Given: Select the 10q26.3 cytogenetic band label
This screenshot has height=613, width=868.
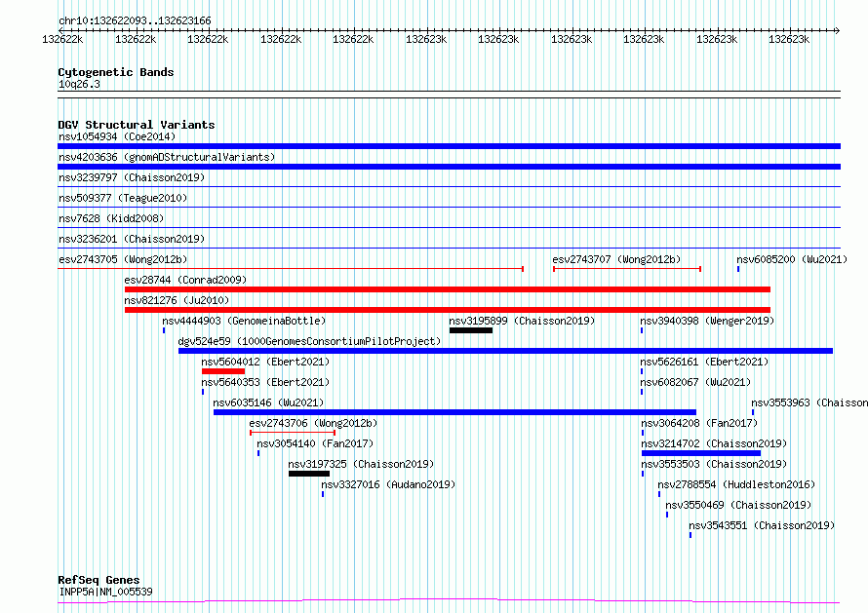Looking at the screenshot, I should coord(79,85).
